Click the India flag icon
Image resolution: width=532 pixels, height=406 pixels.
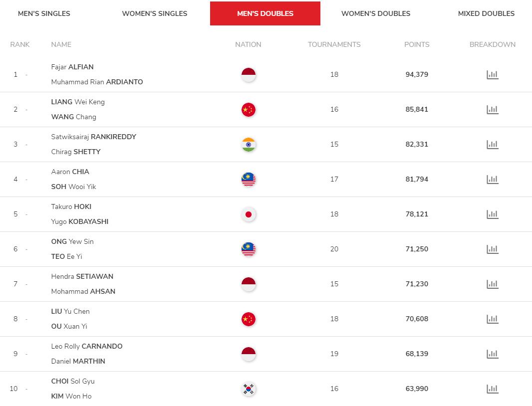click(x=249, y=145)
